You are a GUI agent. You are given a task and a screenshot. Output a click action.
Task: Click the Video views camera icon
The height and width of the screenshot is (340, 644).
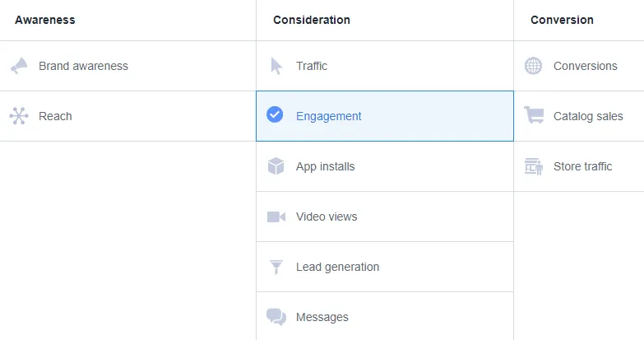point(276,217)
